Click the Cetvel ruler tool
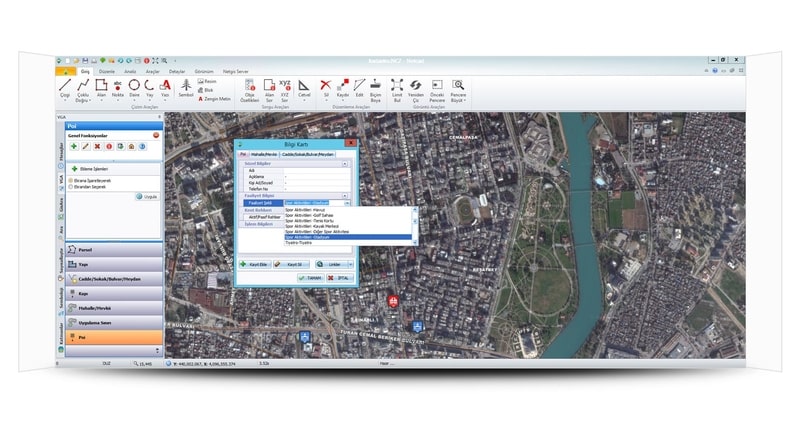Viewport: 800px width, 441px height. pyautogui.click(x=304, y=88)
